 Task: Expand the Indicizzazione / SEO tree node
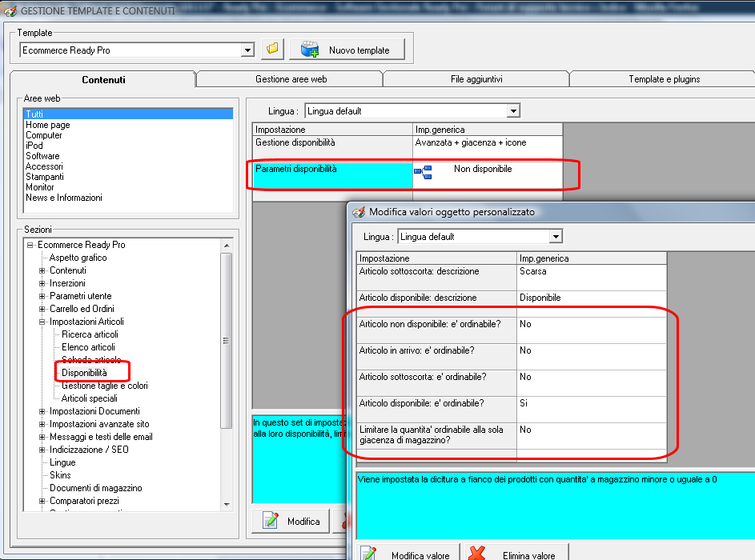(x=42, y=450)
